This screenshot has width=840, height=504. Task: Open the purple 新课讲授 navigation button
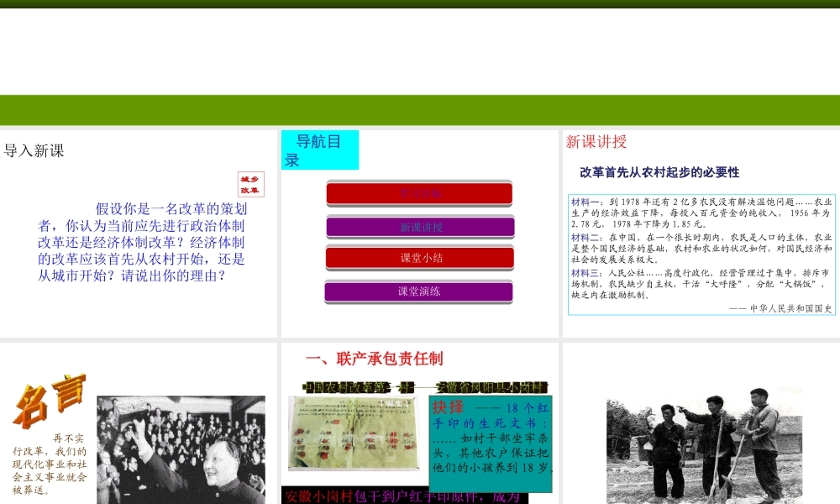tap(420, 227)
